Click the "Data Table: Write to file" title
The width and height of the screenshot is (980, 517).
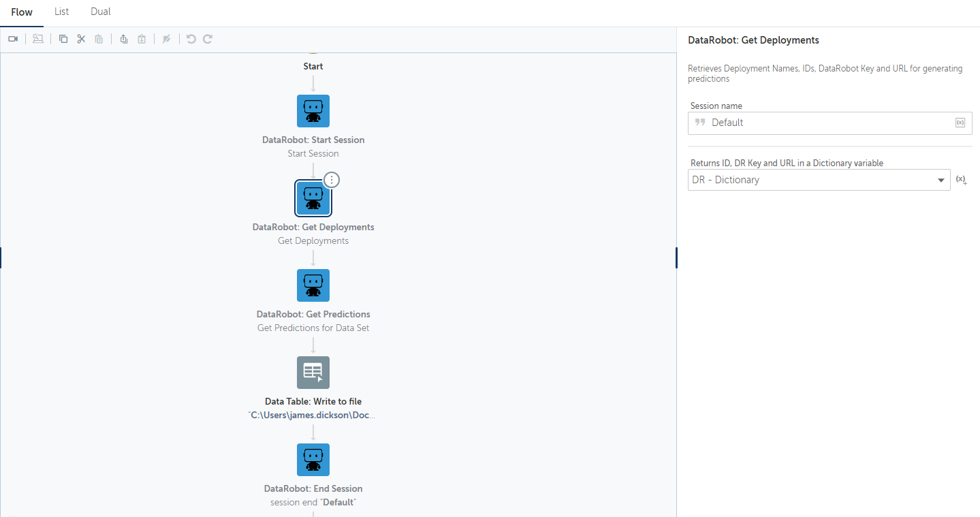click(x=313, y=402)
